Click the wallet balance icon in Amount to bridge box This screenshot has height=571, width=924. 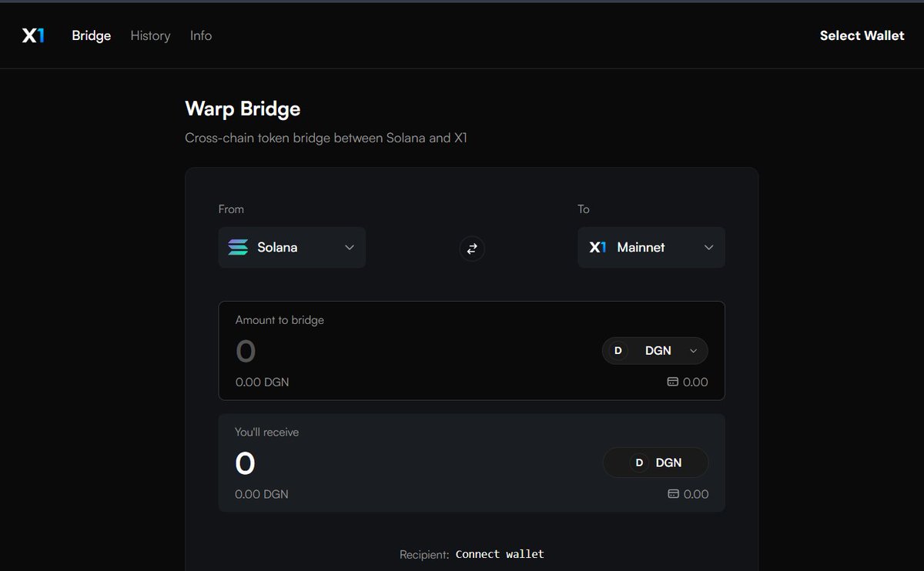coord(672,382)
